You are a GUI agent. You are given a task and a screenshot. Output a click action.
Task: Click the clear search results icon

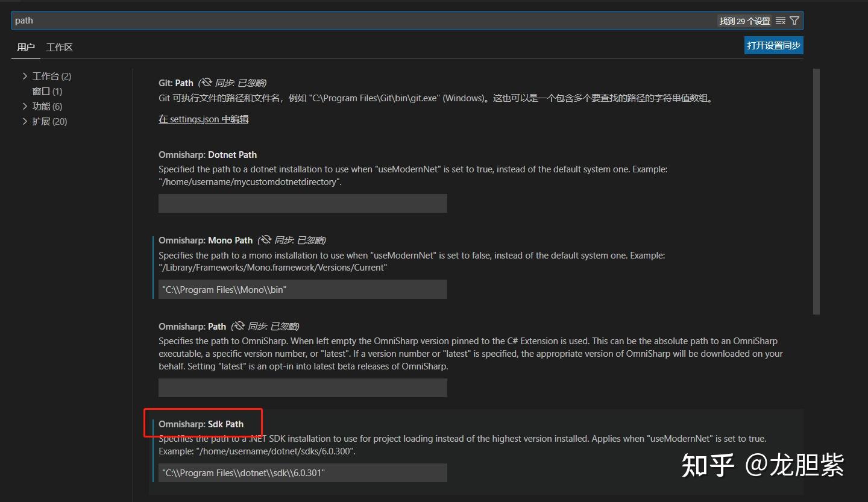coord(782,20)
